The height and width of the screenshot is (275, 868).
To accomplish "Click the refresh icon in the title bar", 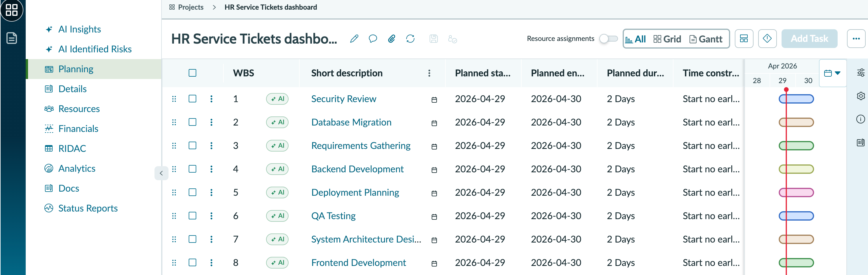I will (410, 39).
